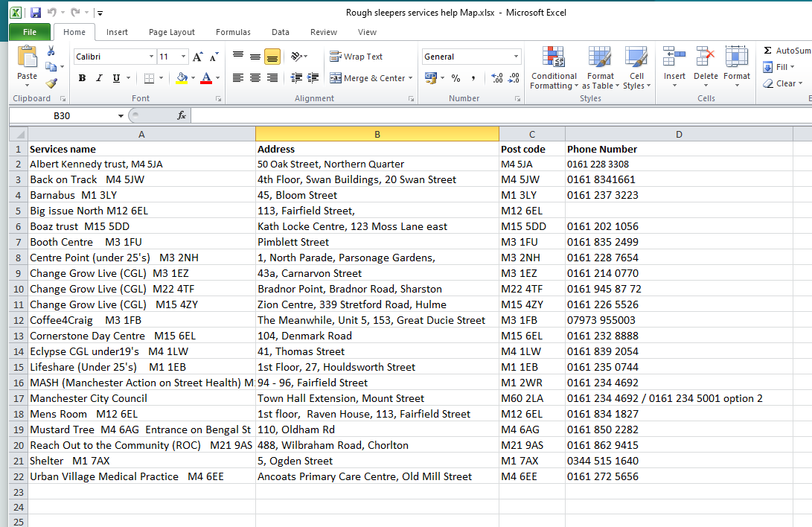Viewport: 812px width, 527px height.
Task: Click the Format cells button
Action: [x=736, y=66]
